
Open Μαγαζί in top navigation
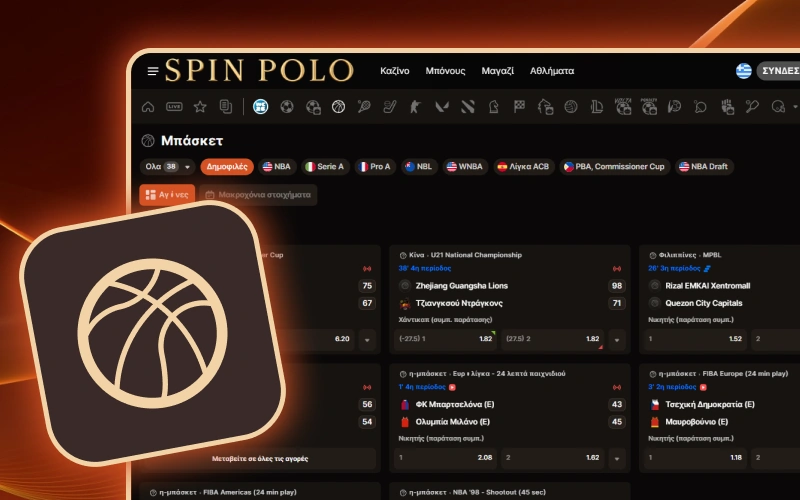pyautogui.click(x=497, y=71)
